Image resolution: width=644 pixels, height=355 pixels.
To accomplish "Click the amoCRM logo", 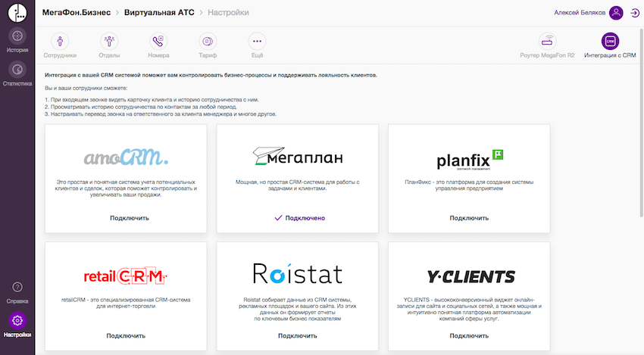I will [126, 157].
